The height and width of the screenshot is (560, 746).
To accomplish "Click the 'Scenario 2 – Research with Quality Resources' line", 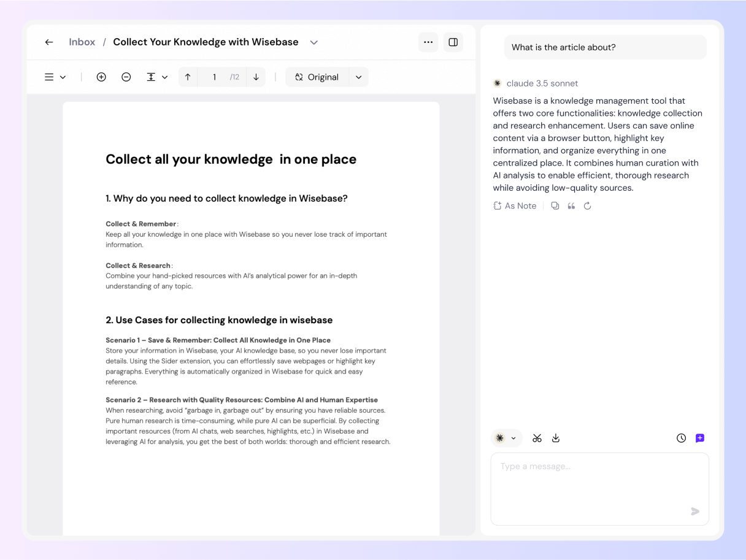I will point(242,400).
